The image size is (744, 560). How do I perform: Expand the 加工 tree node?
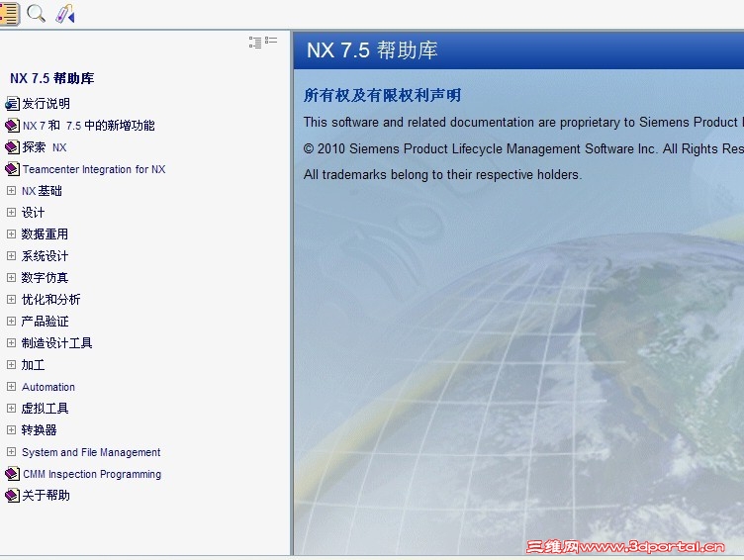coord(12,364)
